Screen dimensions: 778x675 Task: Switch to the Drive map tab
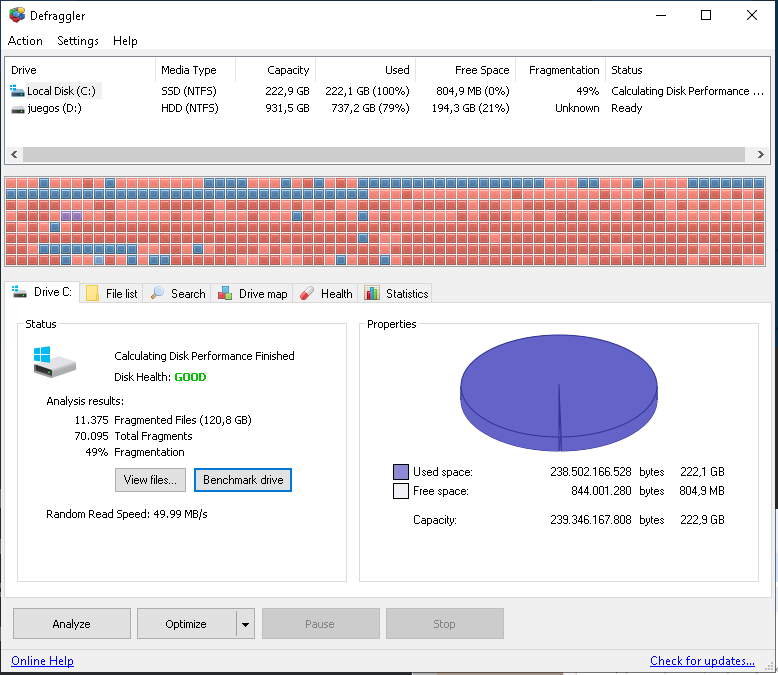253,293
